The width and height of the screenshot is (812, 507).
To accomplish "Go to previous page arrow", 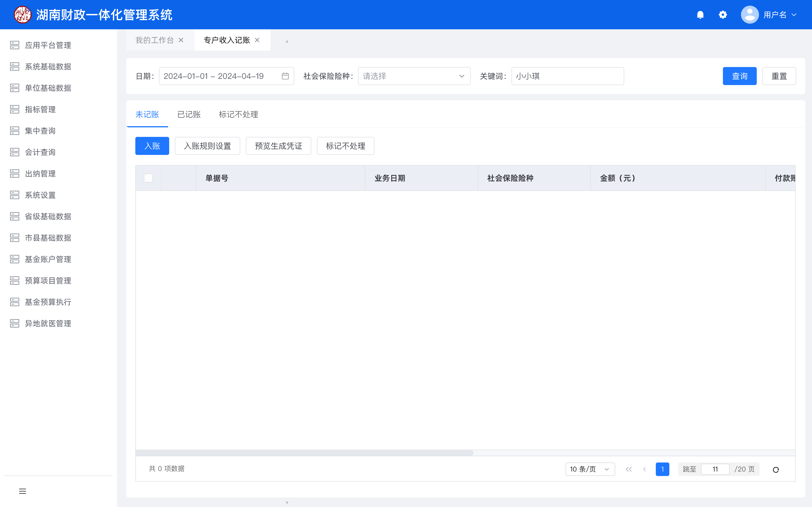I will click(x=645, y=469).
